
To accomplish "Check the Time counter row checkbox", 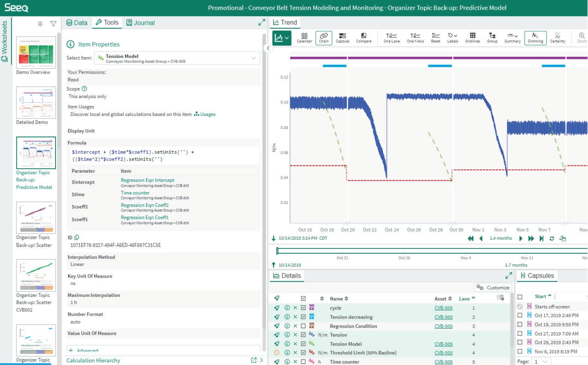I will [303, 362].
